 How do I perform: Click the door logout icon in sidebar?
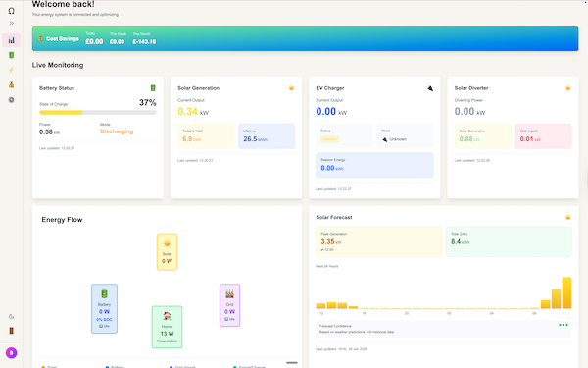point(11,331)
